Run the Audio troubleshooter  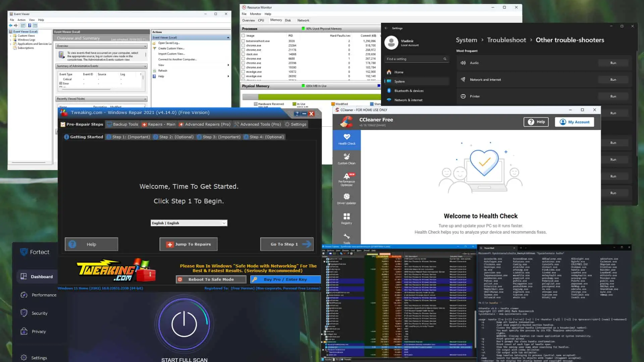(613, 63)
